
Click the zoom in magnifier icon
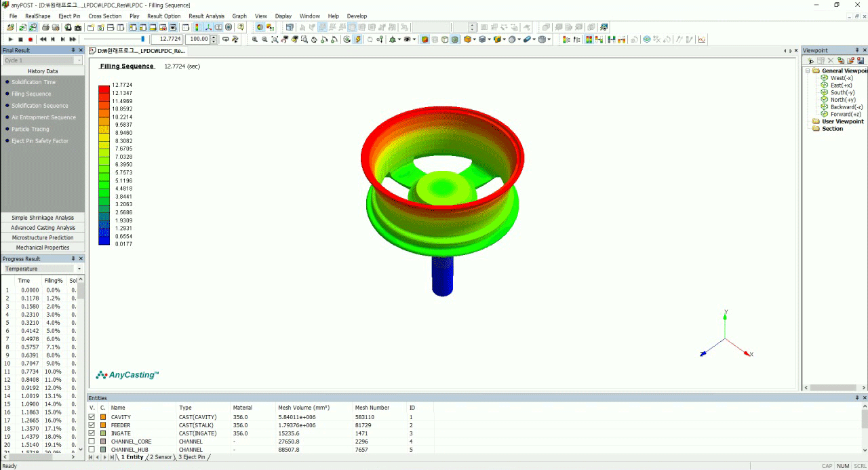(x=255, y=39)
